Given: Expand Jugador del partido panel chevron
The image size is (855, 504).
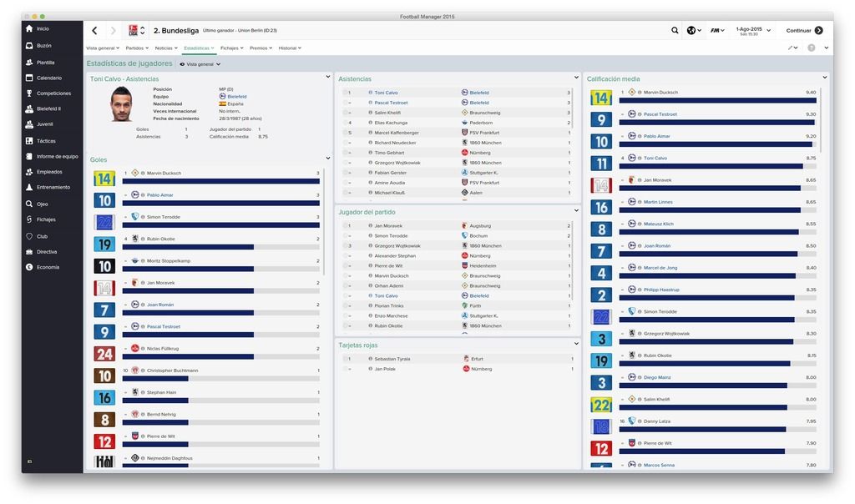Looking at the screenshot, I should tap(576, 210).
